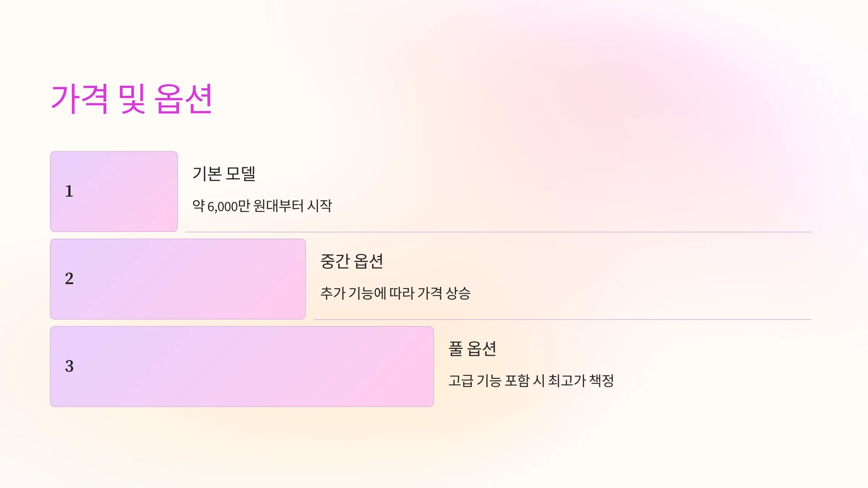This screenshot has height=488, width=868.
Task: Click the divider line under 기본 모델
Action: 498,232
